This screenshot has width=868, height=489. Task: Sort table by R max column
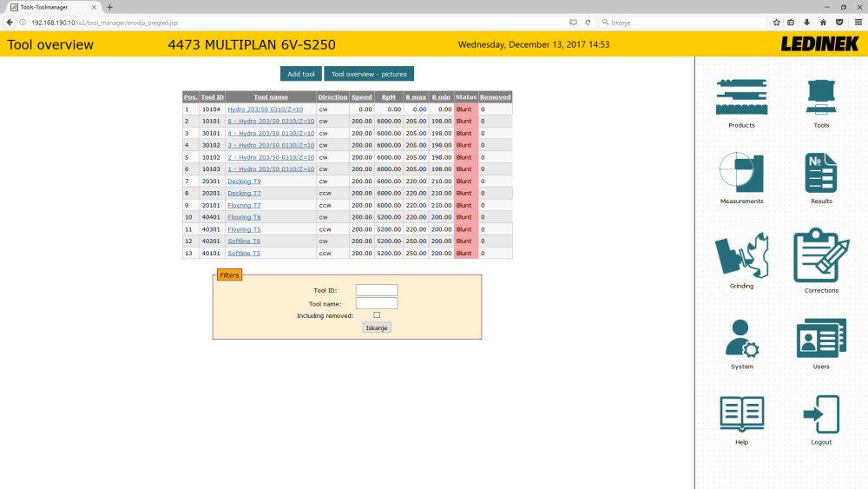point(416,97)
